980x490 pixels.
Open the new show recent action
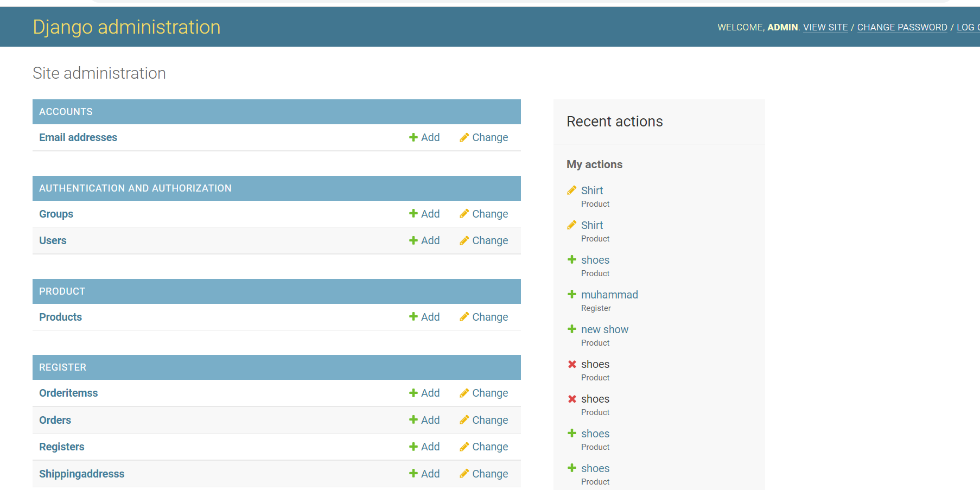point(604,329)
